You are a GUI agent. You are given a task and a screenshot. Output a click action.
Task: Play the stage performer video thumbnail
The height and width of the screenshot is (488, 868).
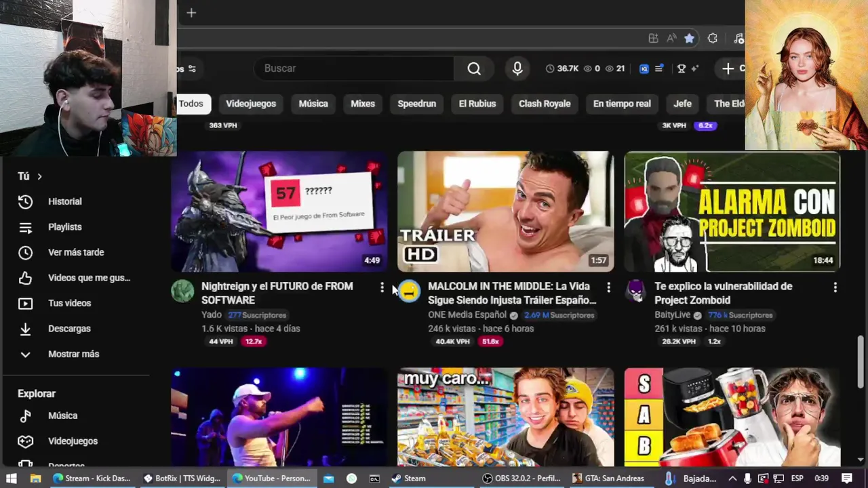(x=279, y=417)
